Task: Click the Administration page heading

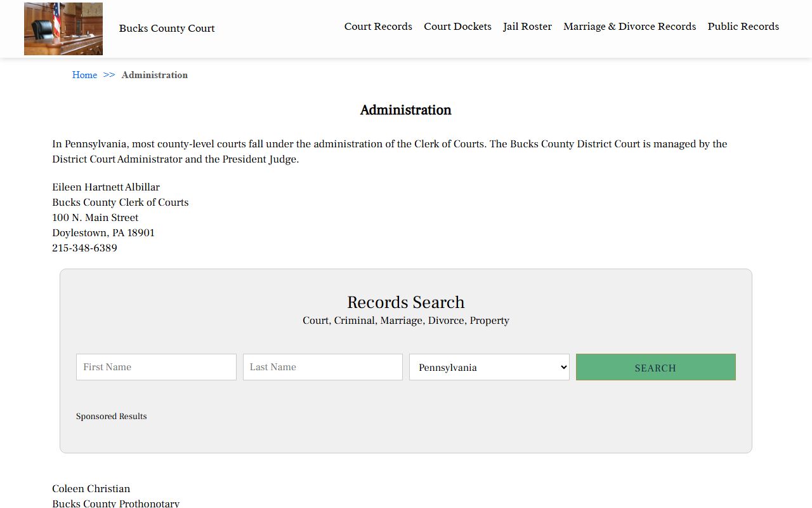Action: (406, 110)
